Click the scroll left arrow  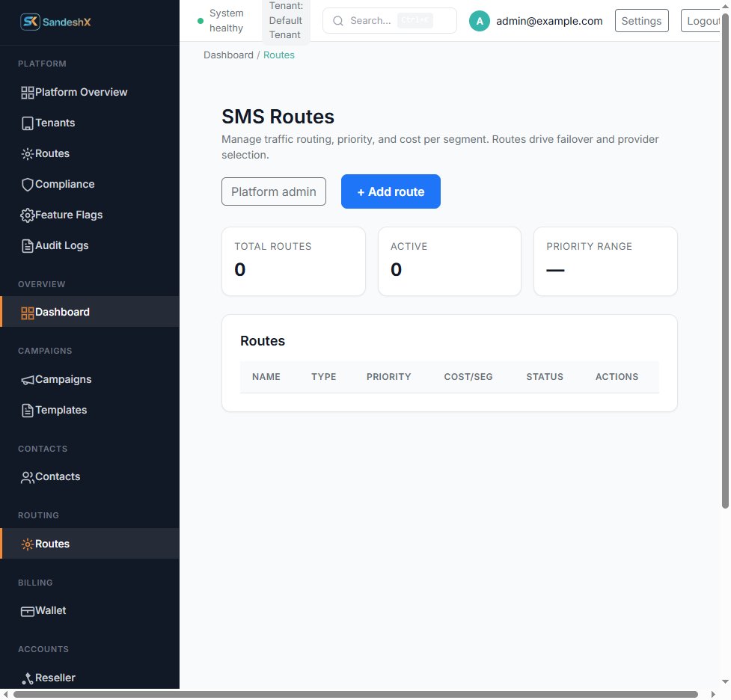click(5, 695)
